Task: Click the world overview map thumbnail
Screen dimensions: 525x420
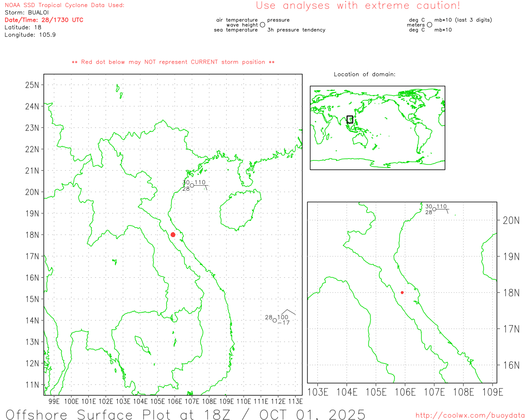Action: 377,128
